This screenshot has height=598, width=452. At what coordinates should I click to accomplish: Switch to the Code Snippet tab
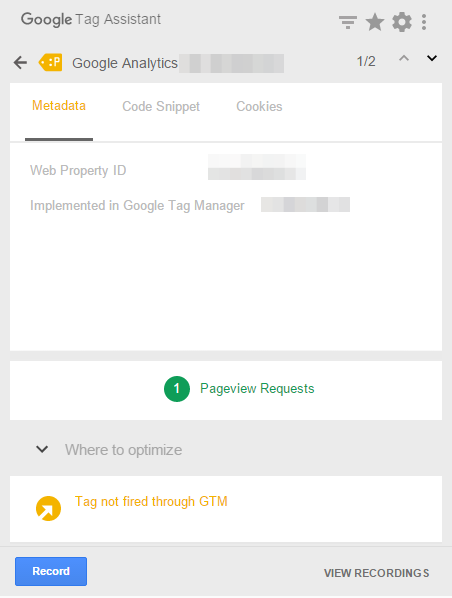pos(161,106)
